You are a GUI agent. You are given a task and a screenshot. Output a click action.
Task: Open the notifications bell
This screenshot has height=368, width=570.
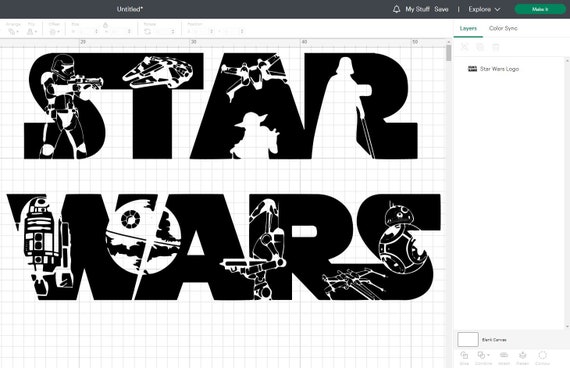tap(396, 9)
